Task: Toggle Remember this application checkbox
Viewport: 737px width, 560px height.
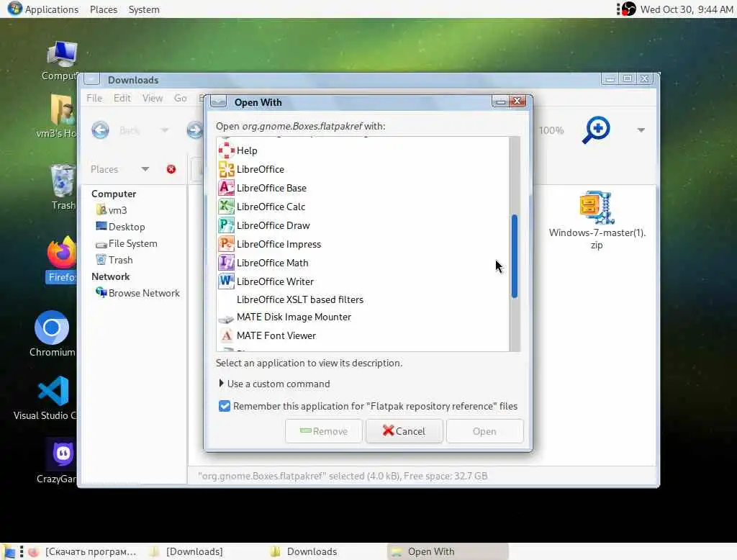Action: [225, 406]
